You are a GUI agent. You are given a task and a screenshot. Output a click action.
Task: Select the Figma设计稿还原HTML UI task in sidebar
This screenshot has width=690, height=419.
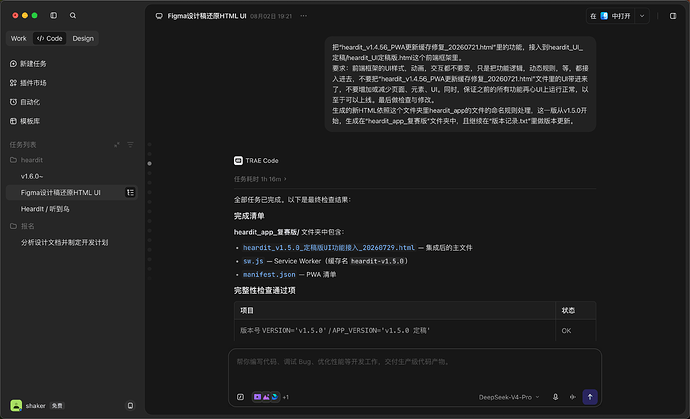71,192
